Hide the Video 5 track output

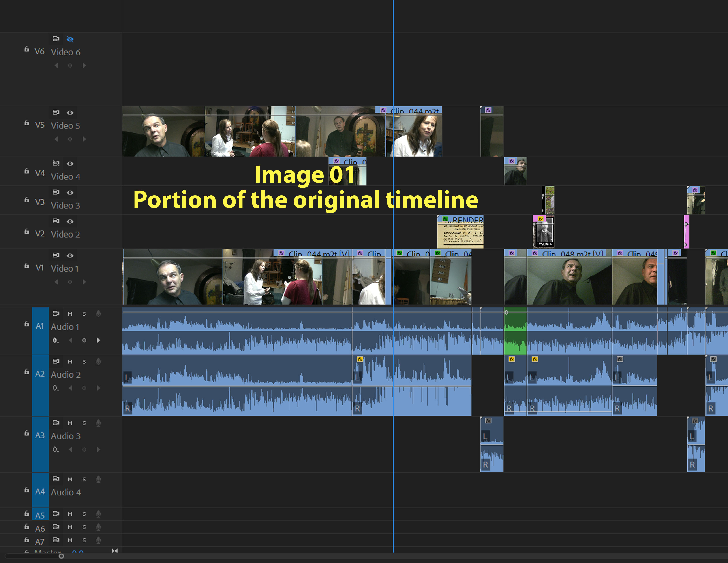point(70,113)
